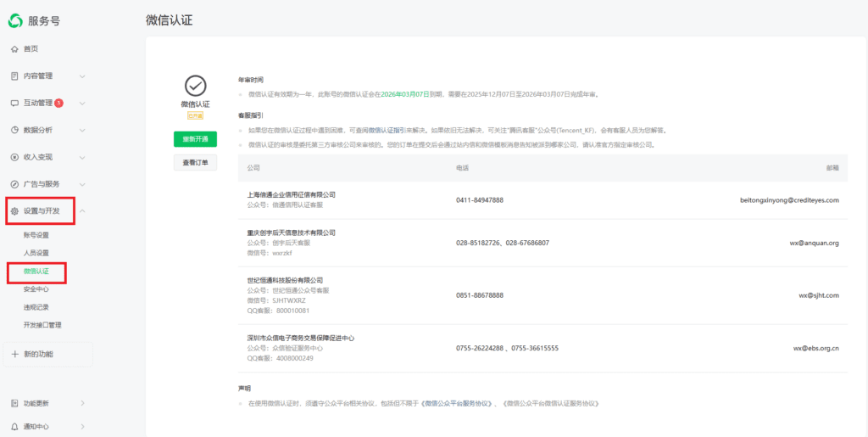Image resolution: width=868 pixels, height=437 pixels.
Task: Click phone number 0851-88678888
Action: [x=480, y=296]
